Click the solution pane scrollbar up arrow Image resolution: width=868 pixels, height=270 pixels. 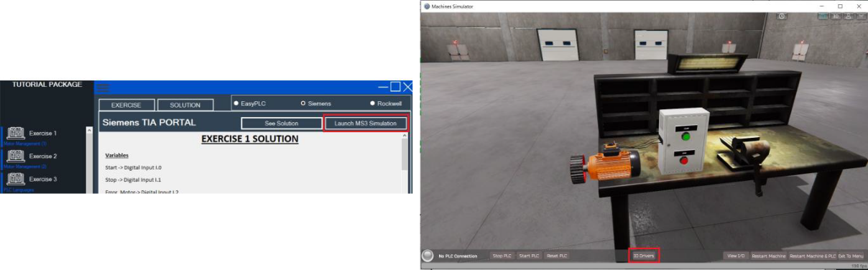tap(404, 136)
